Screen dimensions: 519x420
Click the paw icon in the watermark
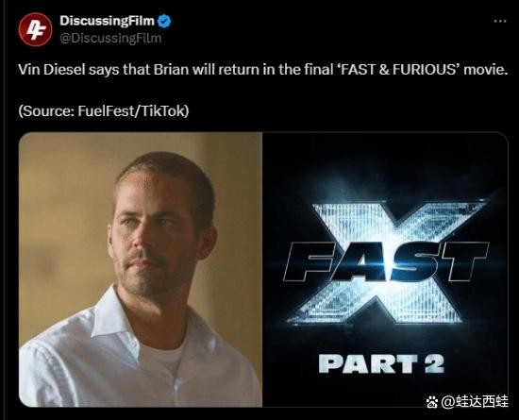click(432, 402)
